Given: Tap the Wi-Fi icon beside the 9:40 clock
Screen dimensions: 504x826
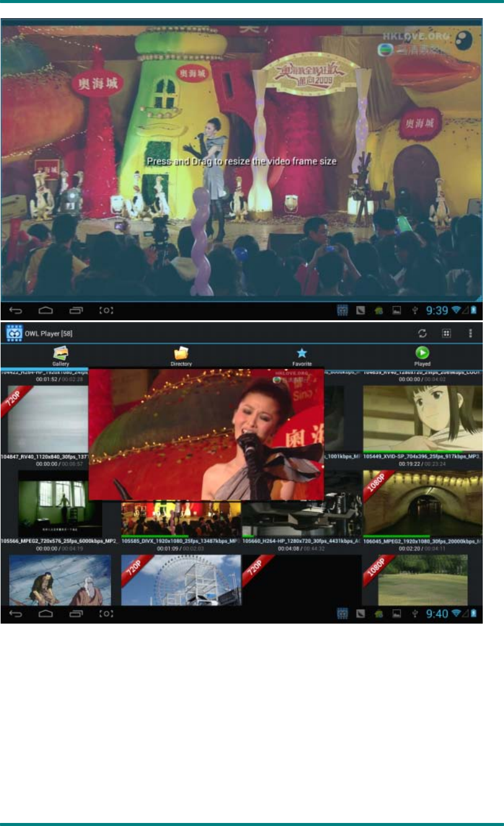Looking at the screenshot, I should pyautogui.click(x=456, y=614).
